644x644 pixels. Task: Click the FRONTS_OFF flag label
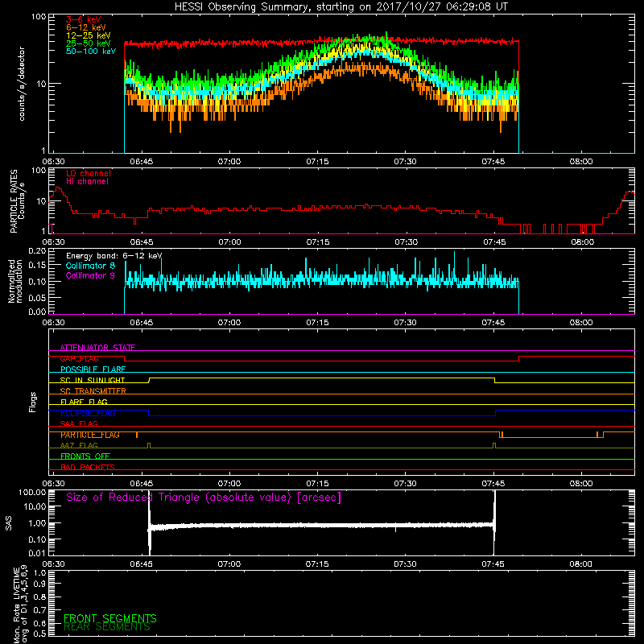85,456
